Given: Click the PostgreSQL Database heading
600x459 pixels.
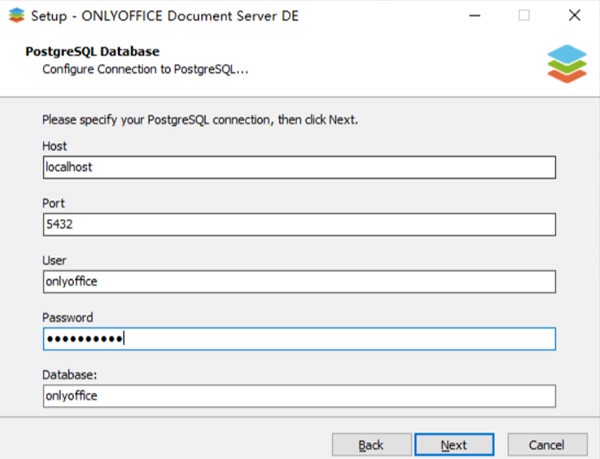Looking at the screenshot, I should [92, 51].
